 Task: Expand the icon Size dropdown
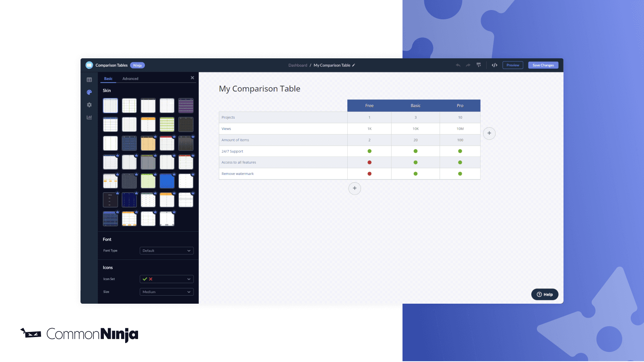pyautogui.click(x=167, y=292)
